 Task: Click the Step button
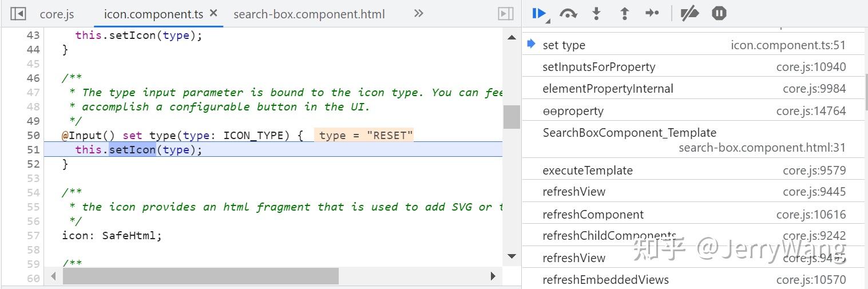652,13
